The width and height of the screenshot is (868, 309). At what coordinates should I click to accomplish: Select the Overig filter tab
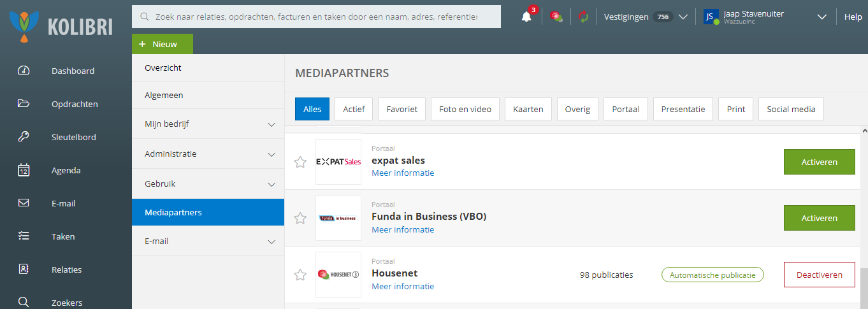coord(577,109)
